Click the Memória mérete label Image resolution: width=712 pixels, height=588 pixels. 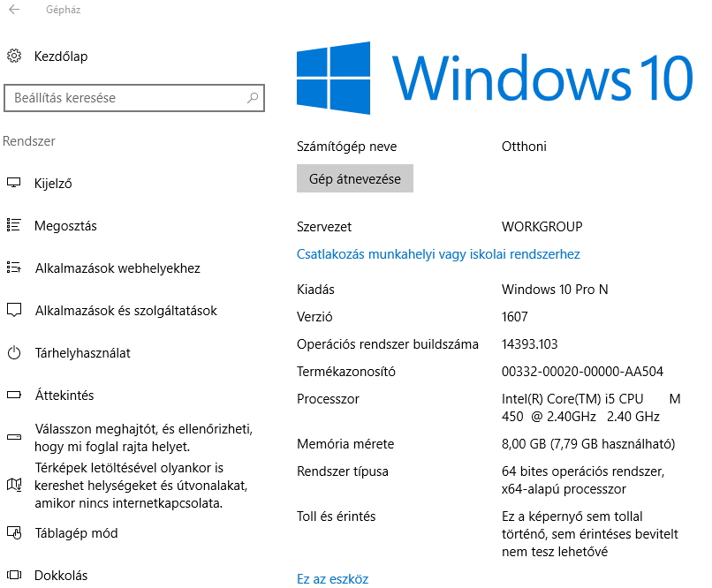[345, 444]
